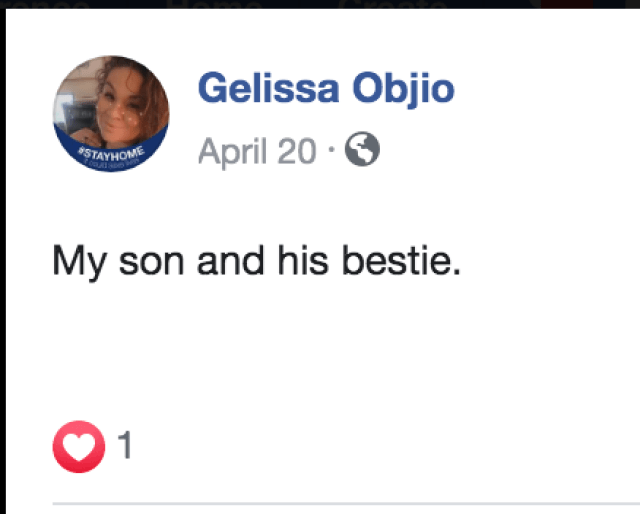Click the globe Public audience icon
The height and width of the screenshot is (514, 640).
click(x=362, y=151)
